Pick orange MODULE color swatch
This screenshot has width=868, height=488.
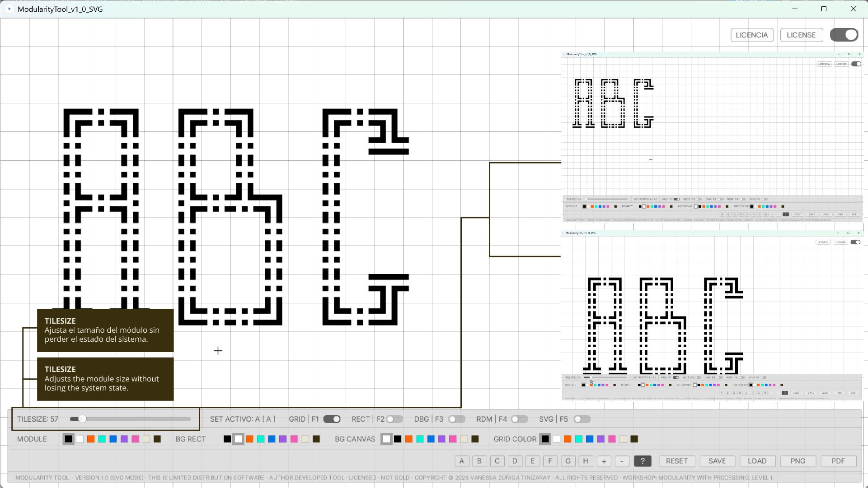tap(91, 439)
